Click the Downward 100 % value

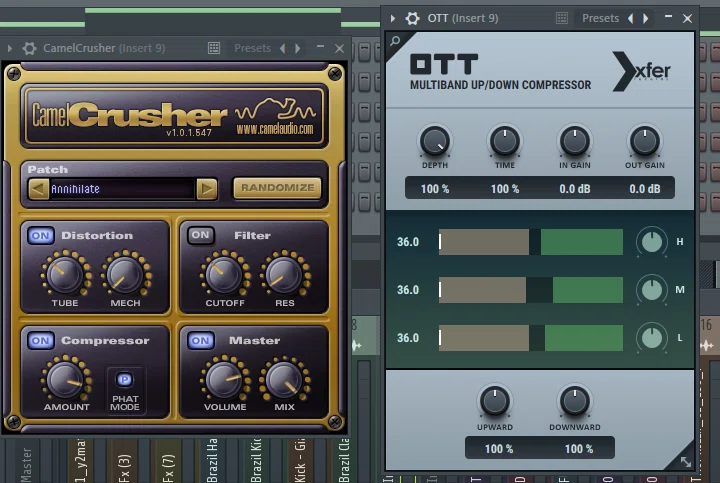(x=579, y=449)
